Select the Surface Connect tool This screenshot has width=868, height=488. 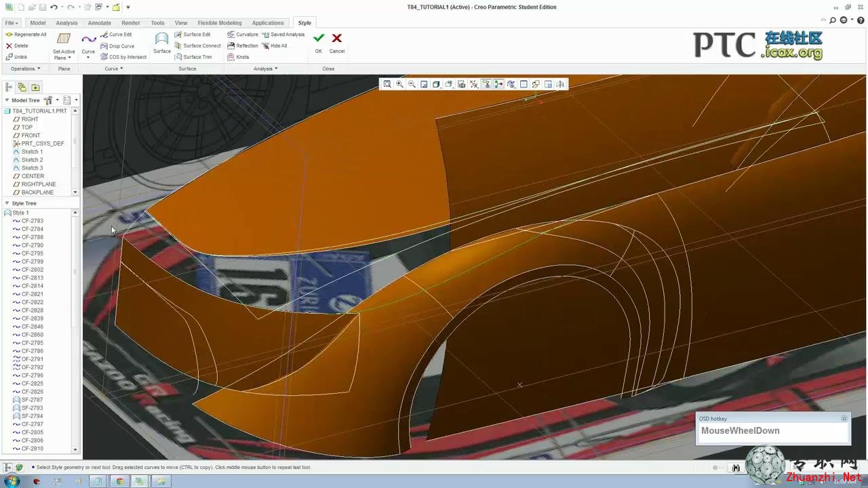(x=197, y=46)
